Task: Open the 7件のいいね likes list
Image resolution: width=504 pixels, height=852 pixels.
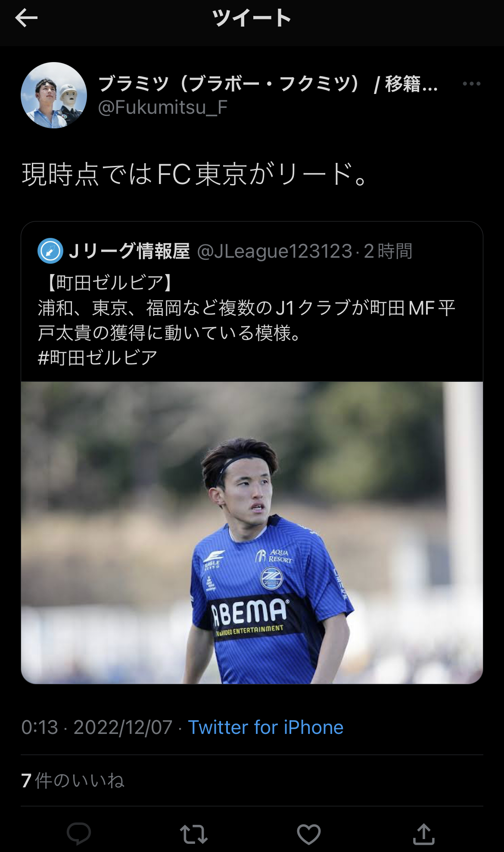Action: 73,780
